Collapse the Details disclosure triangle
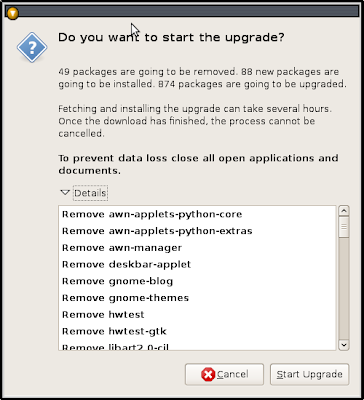The height and width of the screenshot is (400, 364). click(65, 192)
